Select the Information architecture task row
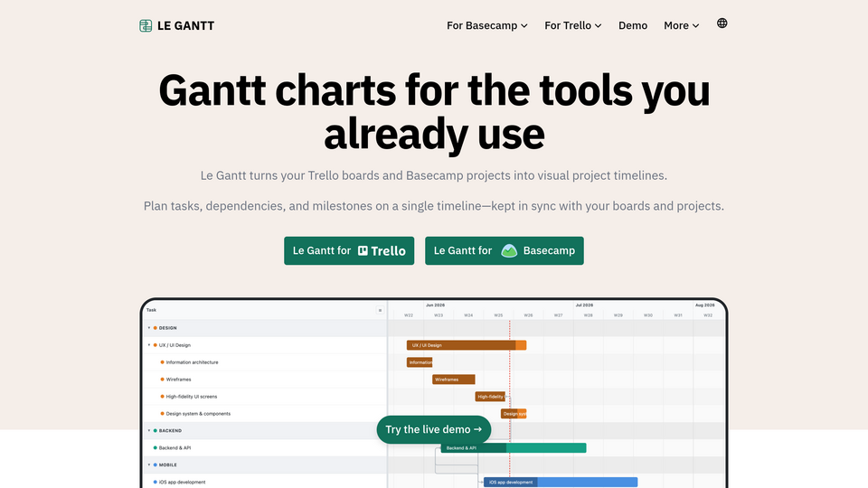 pyautogui.click(x=265, y=362)
